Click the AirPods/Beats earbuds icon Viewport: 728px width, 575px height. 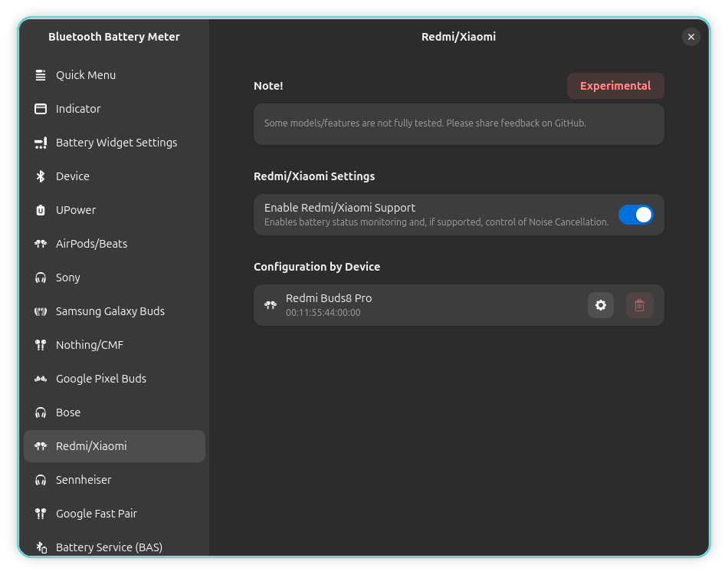pos(41,244)
